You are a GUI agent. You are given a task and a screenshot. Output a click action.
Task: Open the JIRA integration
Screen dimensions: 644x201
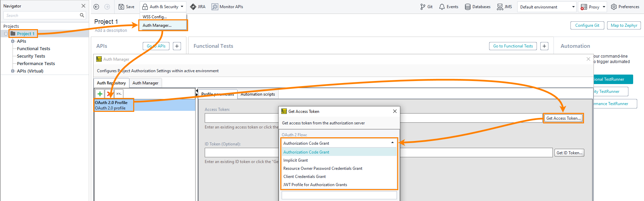(198, 7)
